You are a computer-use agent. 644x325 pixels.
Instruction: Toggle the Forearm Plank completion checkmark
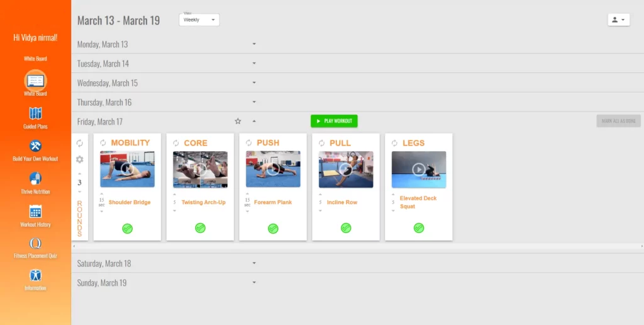point(273,228)
